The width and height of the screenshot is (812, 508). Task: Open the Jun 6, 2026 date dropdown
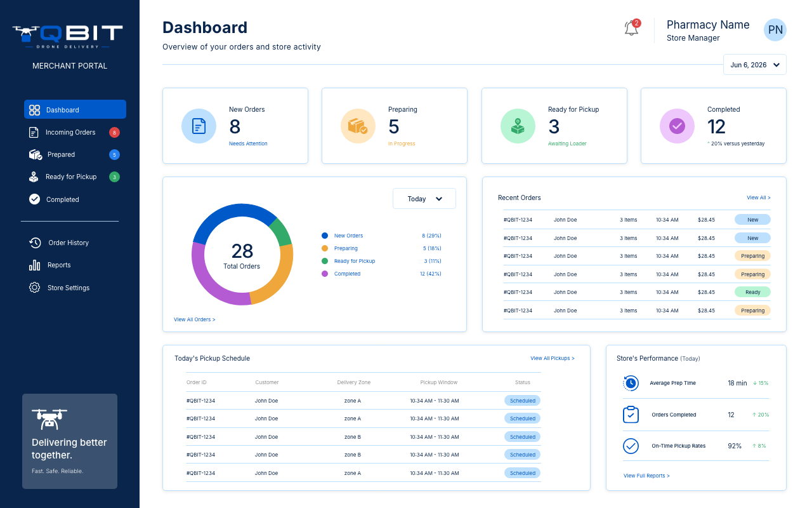click(755, 65)
